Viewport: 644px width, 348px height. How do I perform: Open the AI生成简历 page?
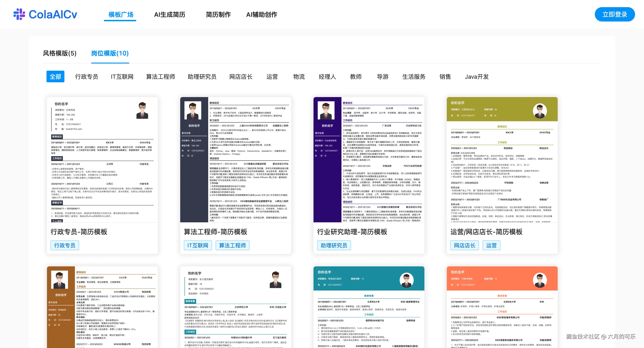(x=169, y=15)
